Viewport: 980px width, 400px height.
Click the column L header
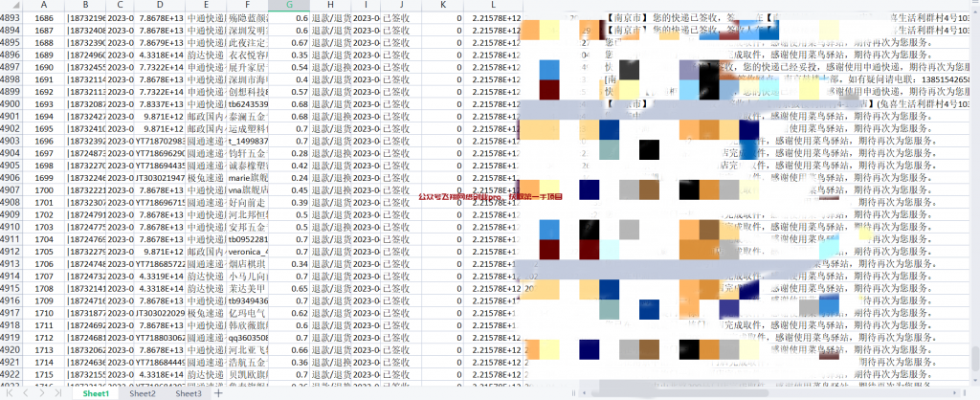pos(494,5)
